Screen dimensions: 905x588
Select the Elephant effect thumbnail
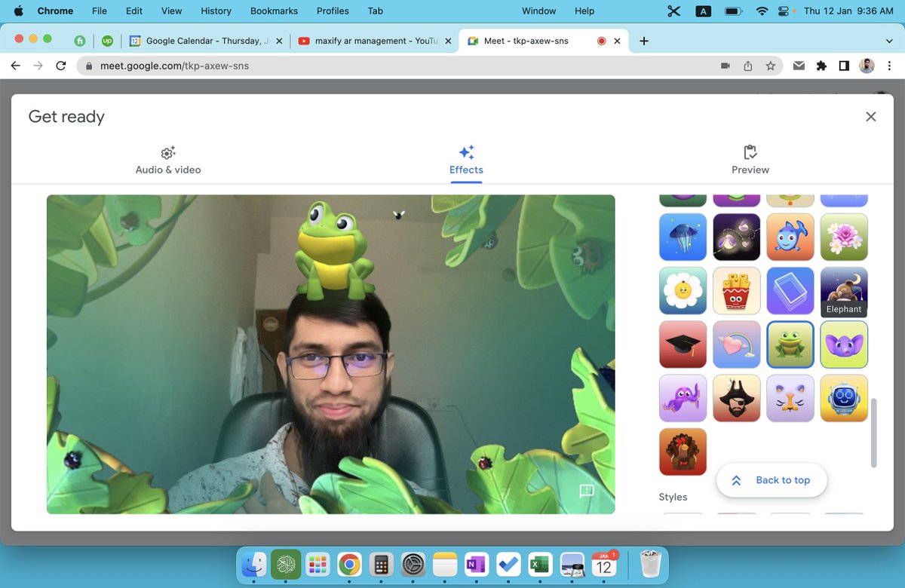click(844, 292)
